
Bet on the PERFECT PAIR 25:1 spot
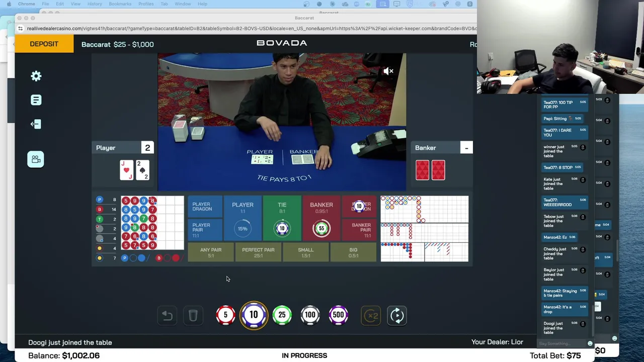(x=258, y=252)
